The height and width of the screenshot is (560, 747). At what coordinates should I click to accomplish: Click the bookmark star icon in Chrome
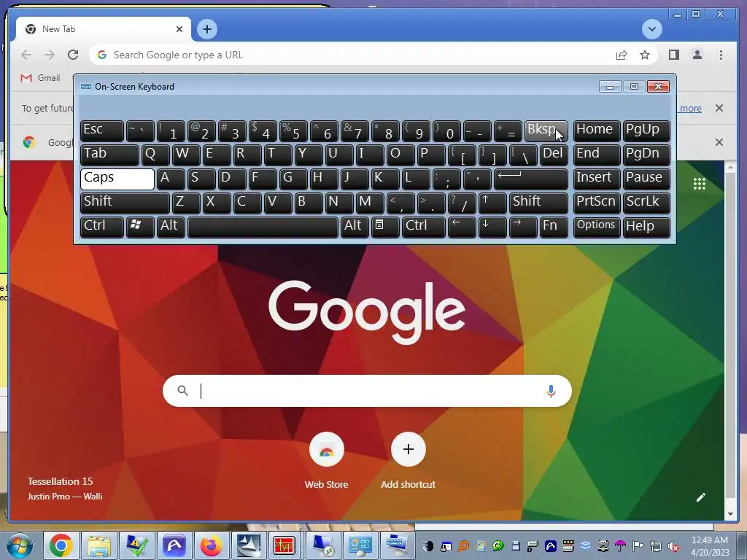[645, 55]
